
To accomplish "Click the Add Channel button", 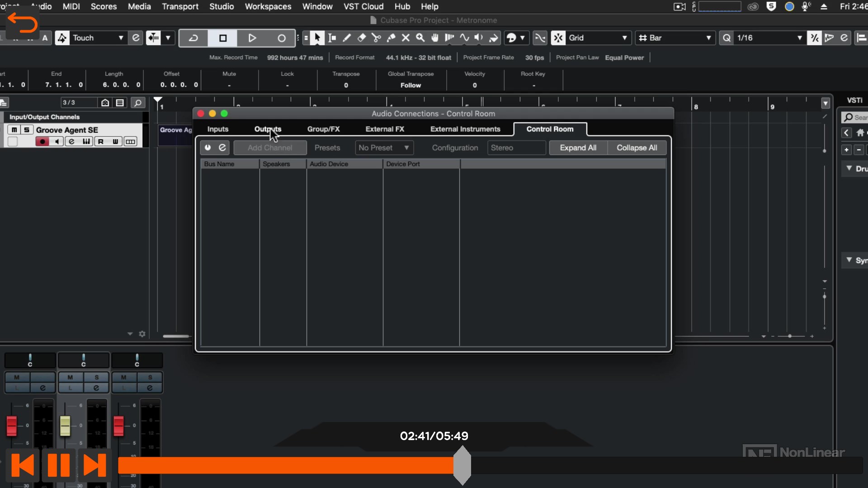I will [x=270, y=148].
